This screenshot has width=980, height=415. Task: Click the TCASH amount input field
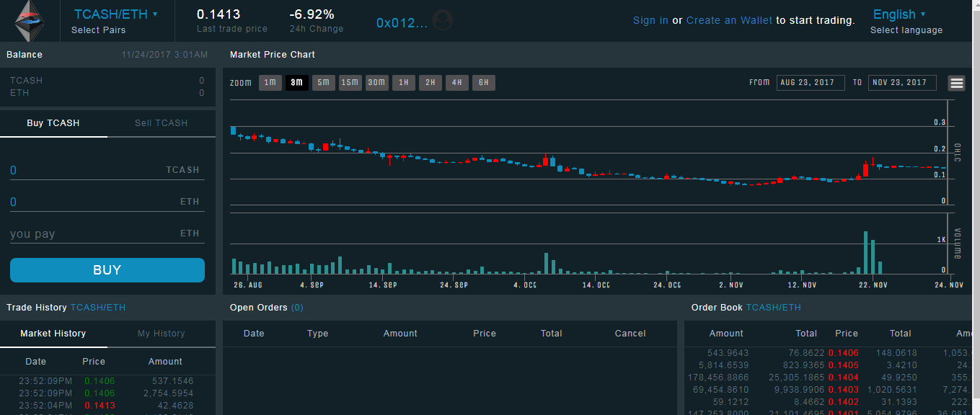87,171
